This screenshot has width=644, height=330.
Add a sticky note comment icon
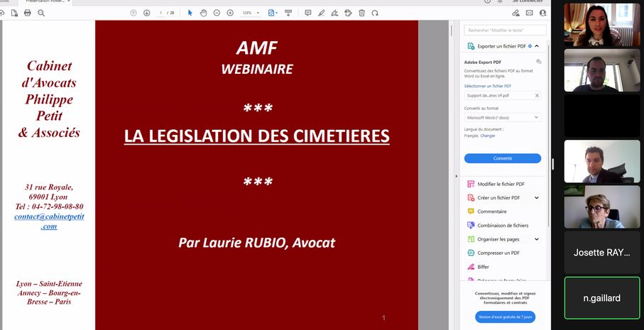307,13
